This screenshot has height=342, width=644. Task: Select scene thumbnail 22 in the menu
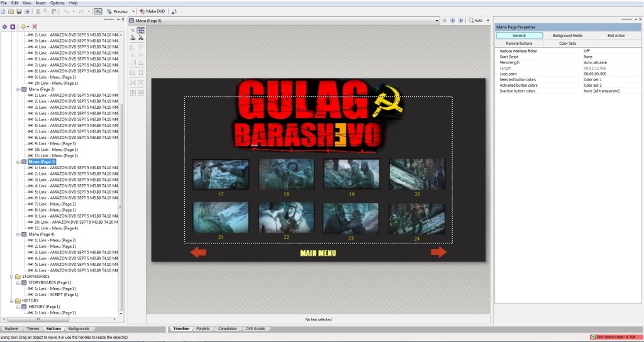point(286,217)
